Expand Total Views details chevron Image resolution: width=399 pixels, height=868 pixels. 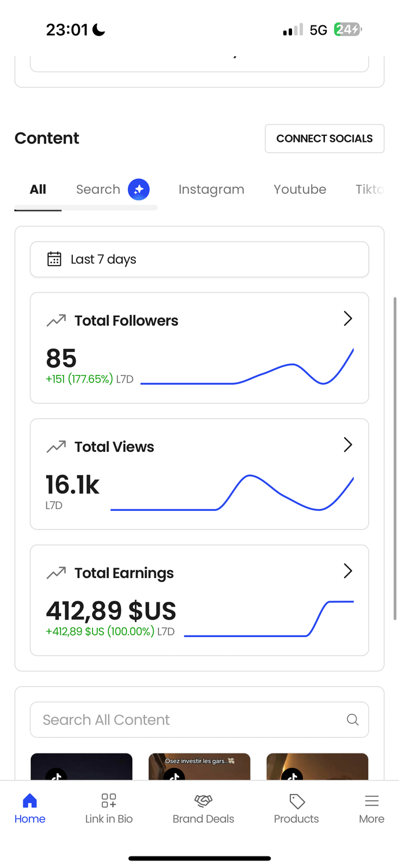348,445
